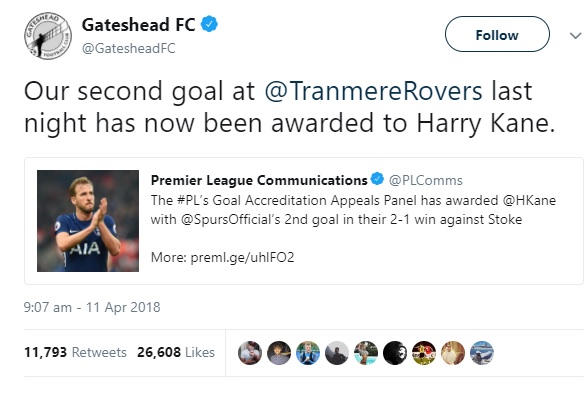This screenshot has width=585, height=393.
Task: Expand the tweet options chevron menu
Action: click(x=575, y=36)
